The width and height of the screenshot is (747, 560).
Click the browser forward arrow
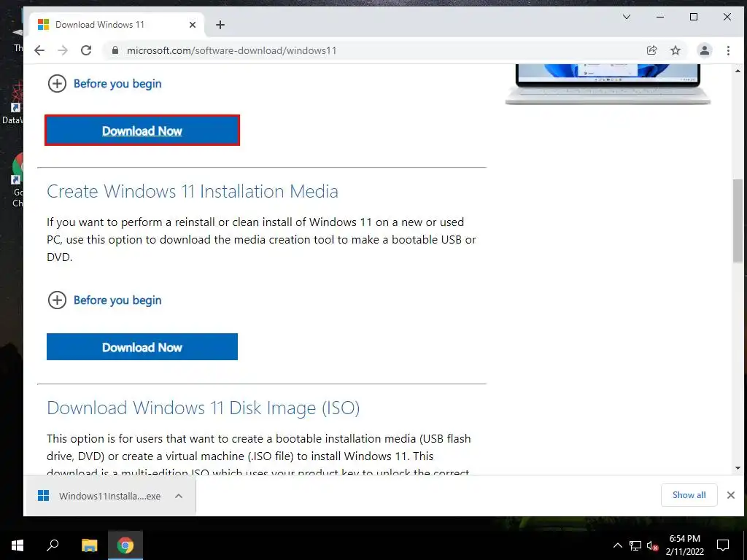[x=63, y=50]
